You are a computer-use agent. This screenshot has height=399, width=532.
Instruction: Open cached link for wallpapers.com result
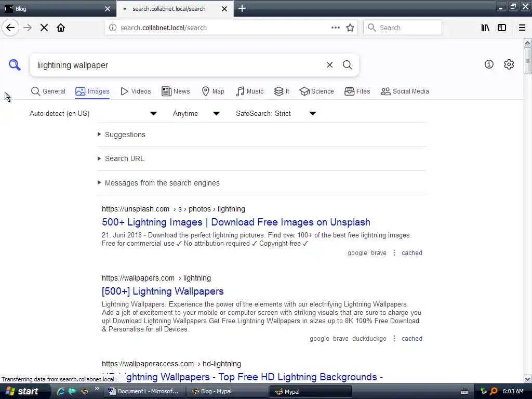412,339
